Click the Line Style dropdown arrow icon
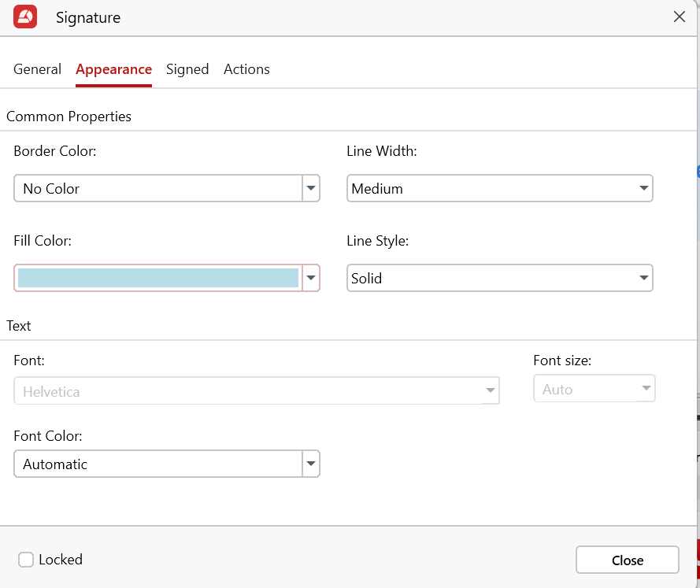 click(643, 278)
